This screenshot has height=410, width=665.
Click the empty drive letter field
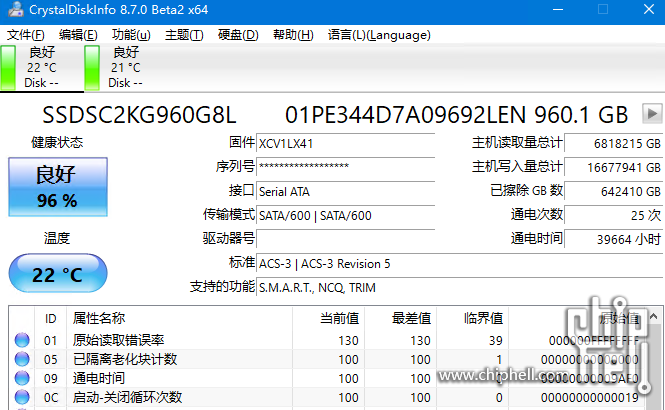(346, 239)
